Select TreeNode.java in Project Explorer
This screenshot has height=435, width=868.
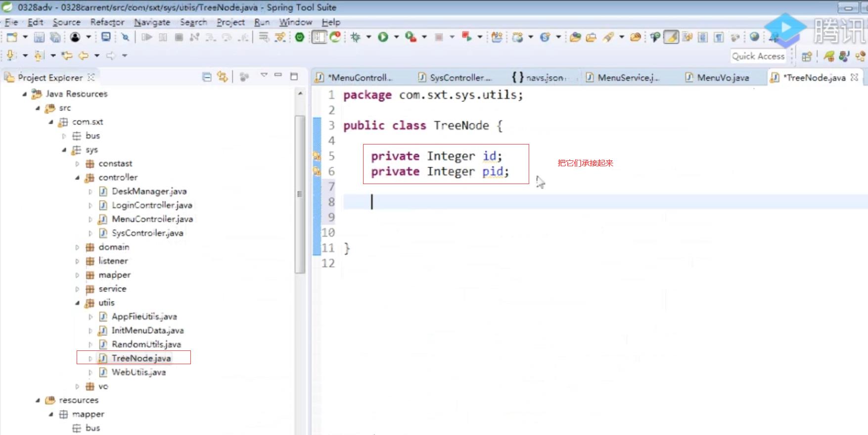click(x=141, y=358)
